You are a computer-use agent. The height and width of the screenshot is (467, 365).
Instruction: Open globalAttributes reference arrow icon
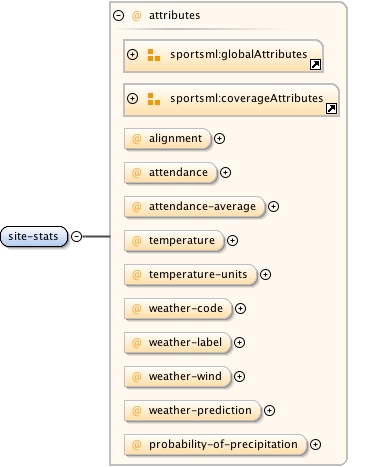click(315, 64)
